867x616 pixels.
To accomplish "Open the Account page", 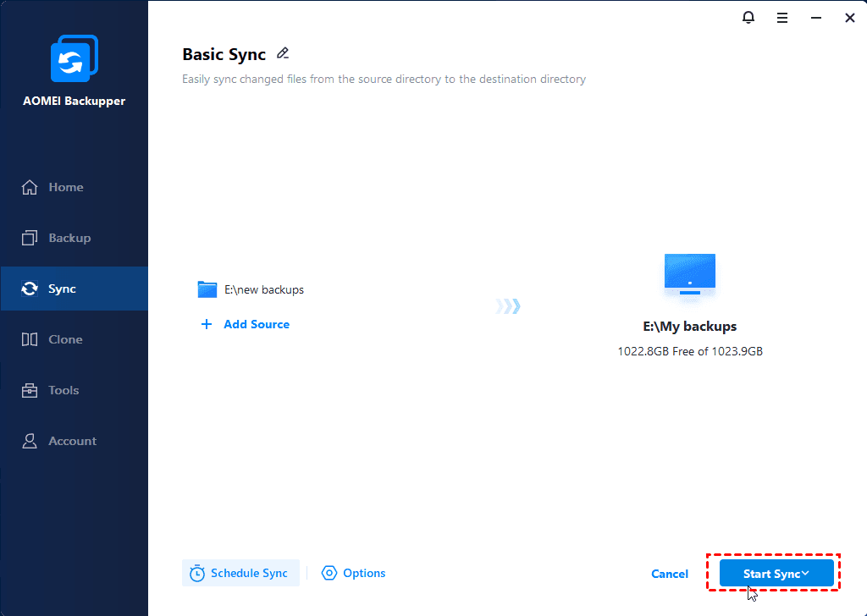I will pos(72,441).
